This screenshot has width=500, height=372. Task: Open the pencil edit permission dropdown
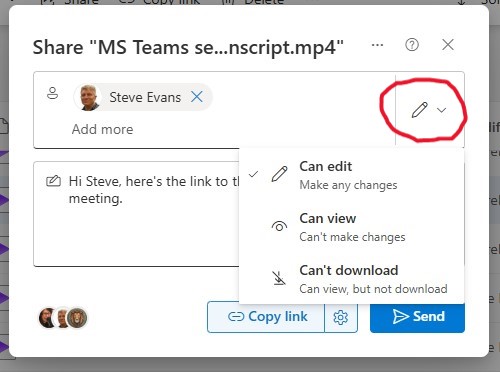(429, 110)
